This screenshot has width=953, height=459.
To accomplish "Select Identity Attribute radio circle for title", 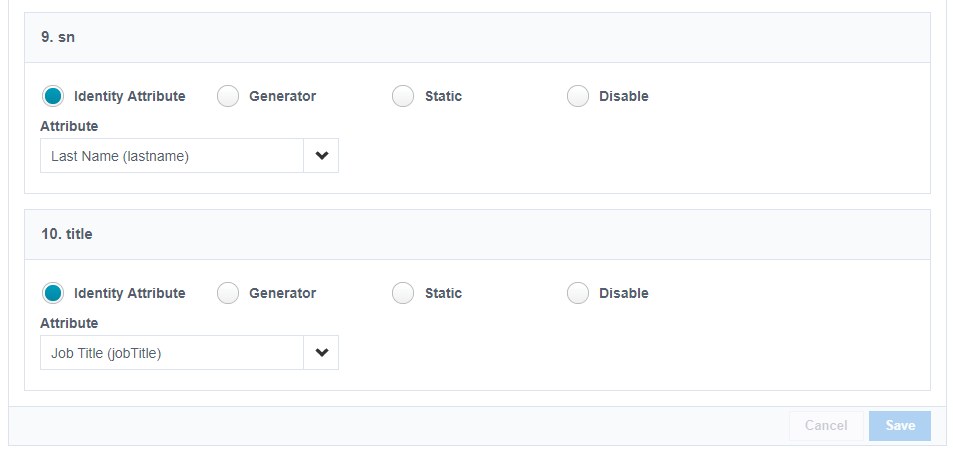I will click(x=53, y=293).
